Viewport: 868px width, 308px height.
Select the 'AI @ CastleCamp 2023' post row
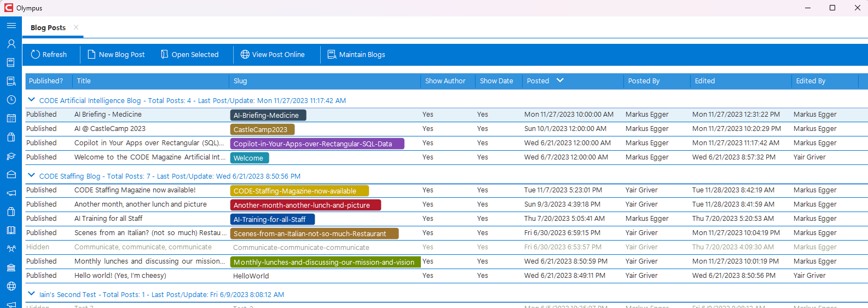tap(447, 128)
